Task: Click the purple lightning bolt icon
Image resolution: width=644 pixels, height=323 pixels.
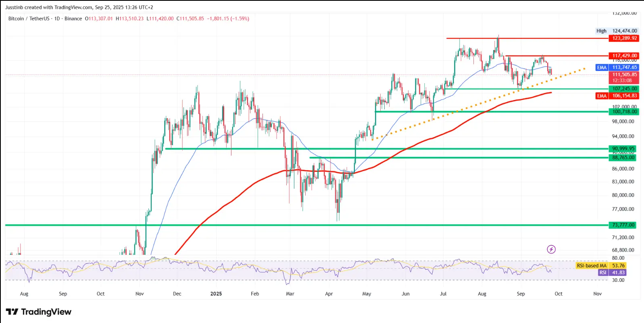Action: coord(551,249)
